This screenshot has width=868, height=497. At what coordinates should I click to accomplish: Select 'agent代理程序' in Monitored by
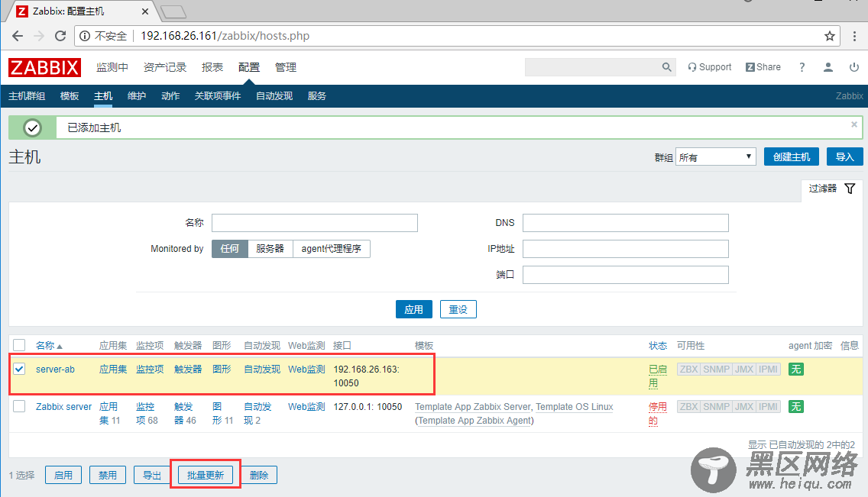(x=331, y=249)
